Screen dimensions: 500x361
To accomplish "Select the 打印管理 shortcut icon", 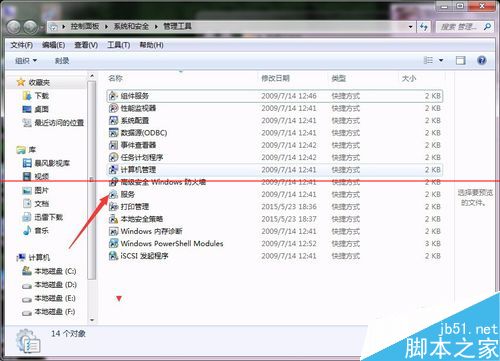I will [x=114, y=207].
